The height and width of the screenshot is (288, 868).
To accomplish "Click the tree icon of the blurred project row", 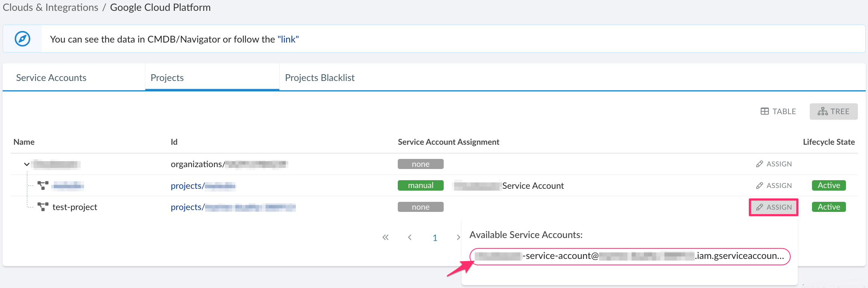I will 43,185.
